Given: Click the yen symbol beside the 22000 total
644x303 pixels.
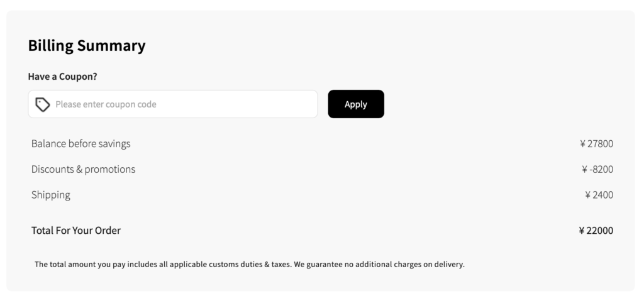Looking at the screenshot, I should tap(582, 231).
